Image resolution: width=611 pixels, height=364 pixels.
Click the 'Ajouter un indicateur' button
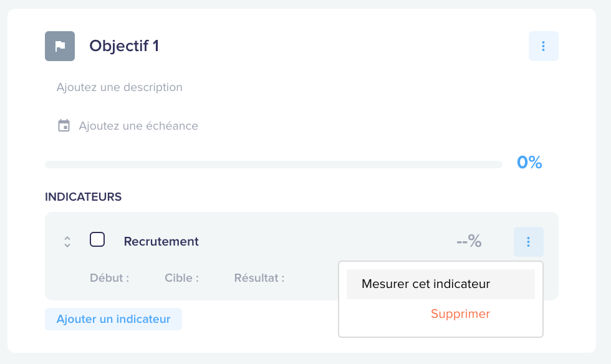point(113,319)
